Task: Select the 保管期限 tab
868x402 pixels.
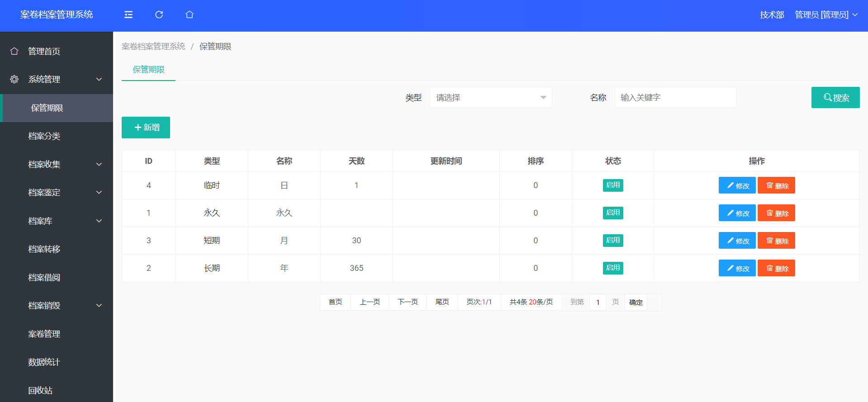Action: 148,70
